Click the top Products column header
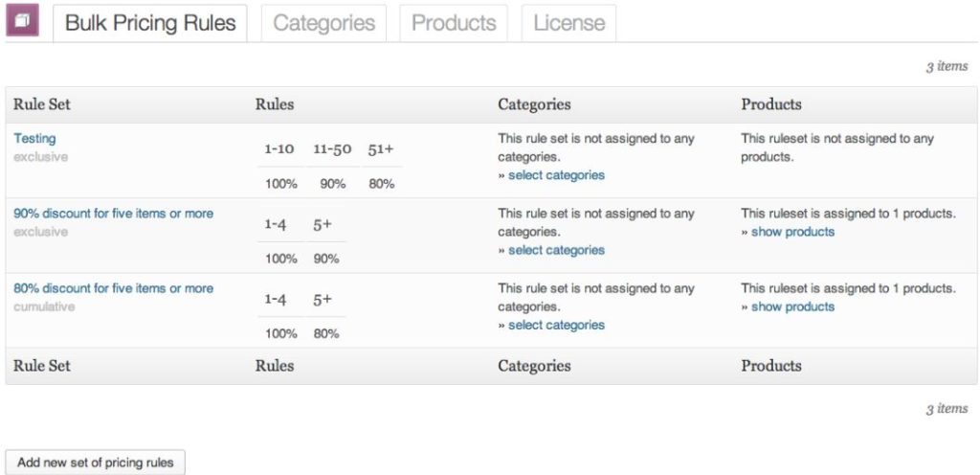 (771, 104)
